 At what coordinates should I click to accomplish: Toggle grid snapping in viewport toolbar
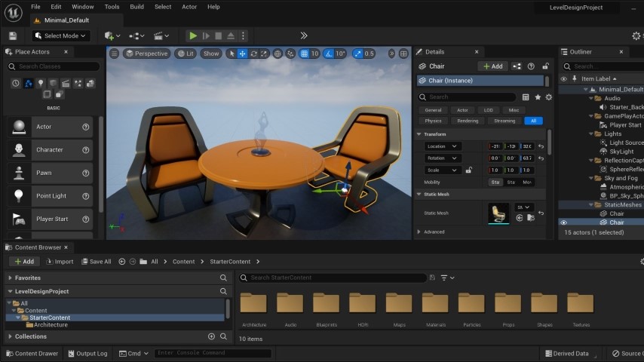(x=303, y=54)
